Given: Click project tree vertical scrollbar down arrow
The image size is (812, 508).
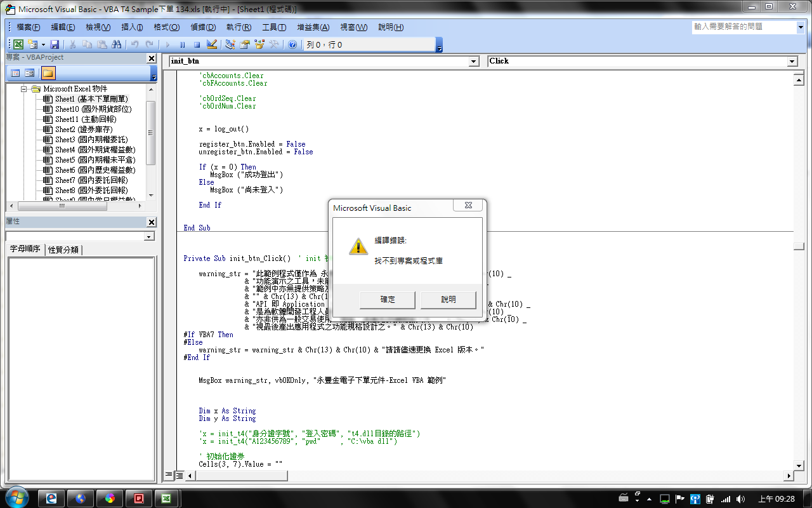Looking at the screenshot, I should click(151, 196).
